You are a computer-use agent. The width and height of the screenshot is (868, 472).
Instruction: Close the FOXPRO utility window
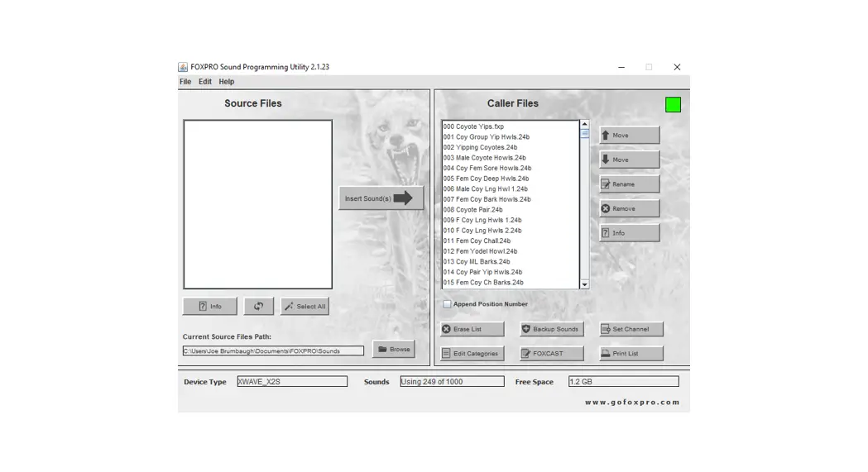click(x=677, y=67)
